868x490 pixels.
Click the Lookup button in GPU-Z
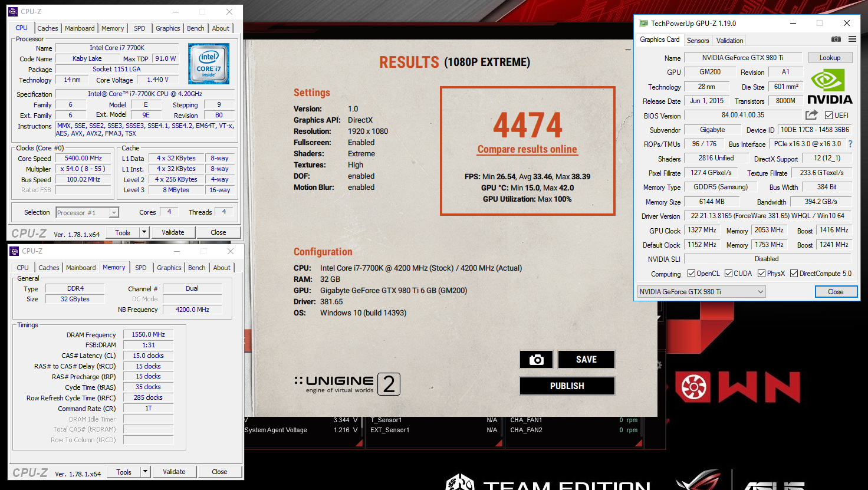(830, 58)
